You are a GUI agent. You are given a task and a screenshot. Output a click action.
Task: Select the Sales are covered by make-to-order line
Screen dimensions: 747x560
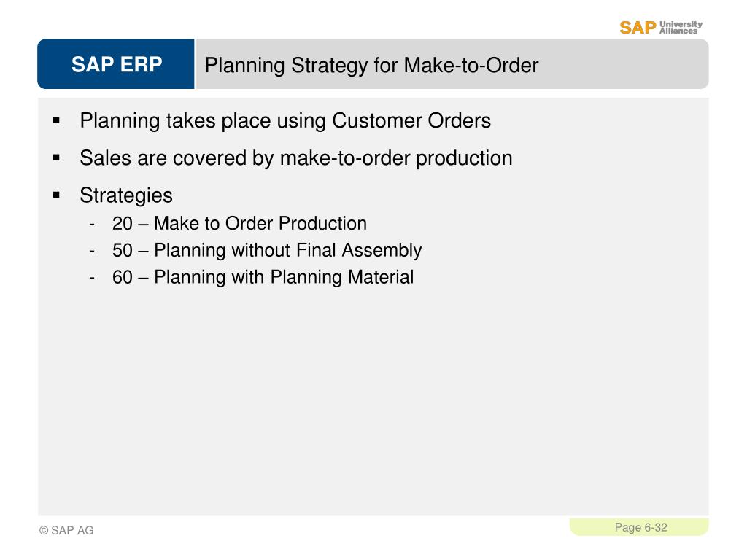point(296,158)
